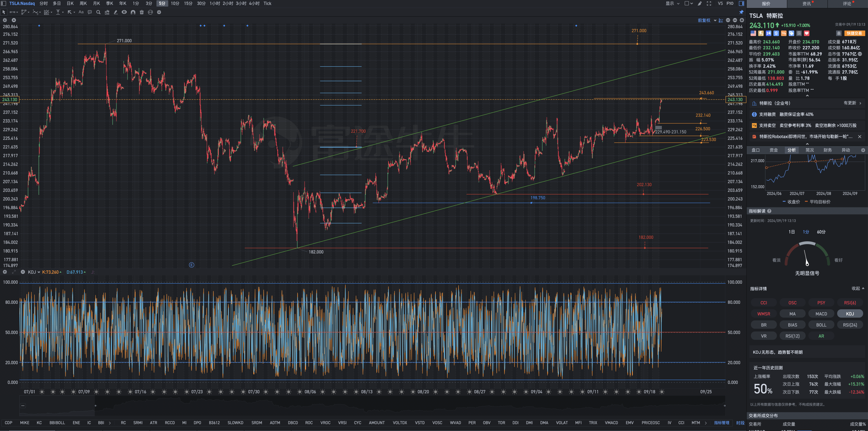Delete drawings with the trash icon
Screen dimensions: 868x431
point(142,12)
